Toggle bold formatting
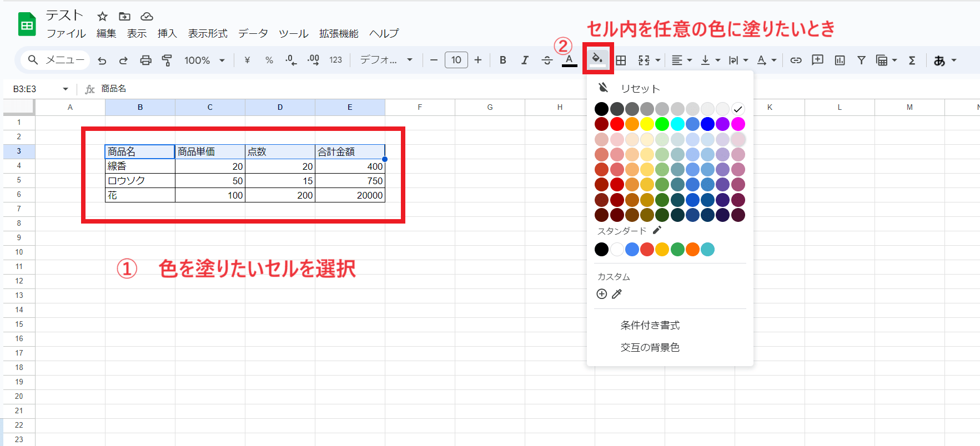 [x=502, y=60]
